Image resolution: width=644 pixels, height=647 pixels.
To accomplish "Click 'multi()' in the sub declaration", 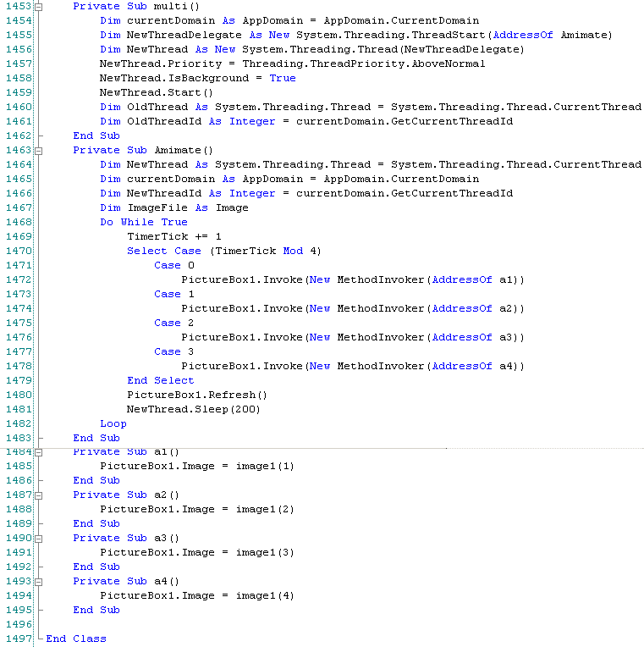I will click(177, 6).
